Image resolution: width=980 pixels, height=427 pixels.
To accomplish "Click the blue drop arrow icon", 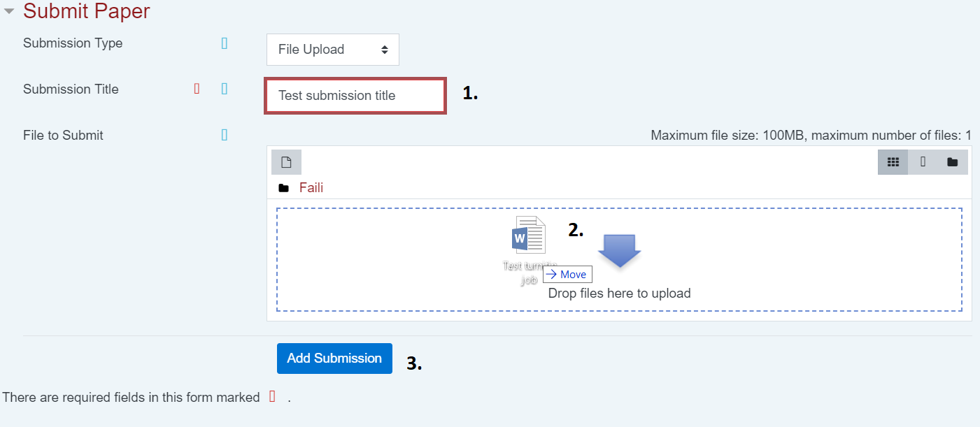I will click(x=619, y=249).
